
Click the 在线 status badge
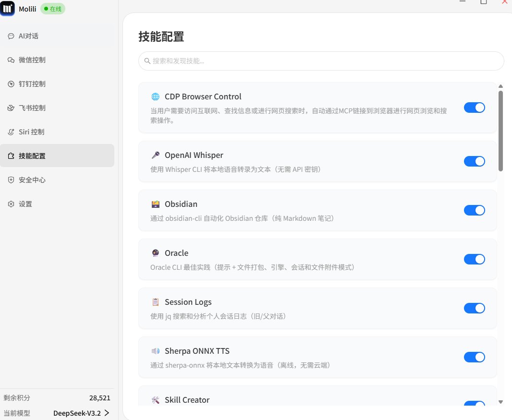click(52, 9)
